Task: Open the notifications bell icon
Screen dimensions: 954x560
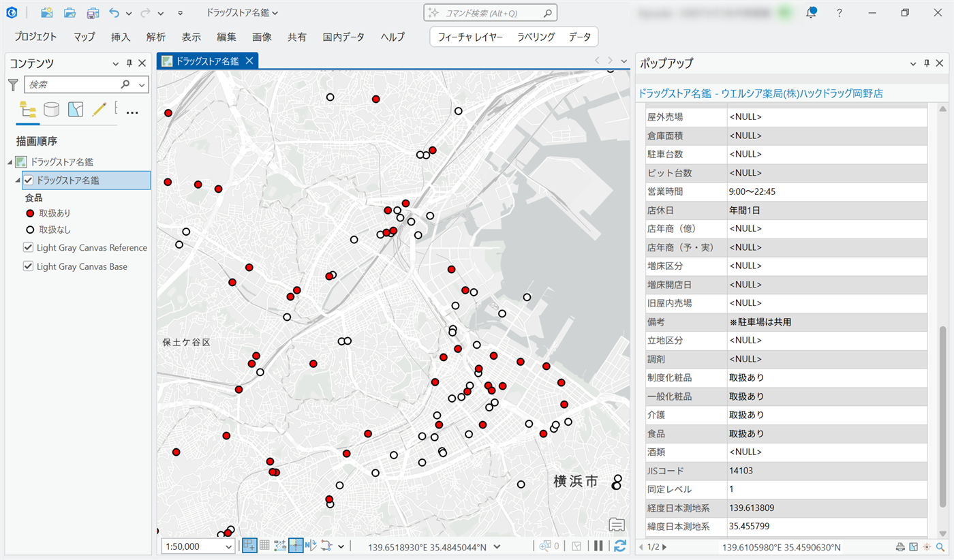Action: (811, 13)
